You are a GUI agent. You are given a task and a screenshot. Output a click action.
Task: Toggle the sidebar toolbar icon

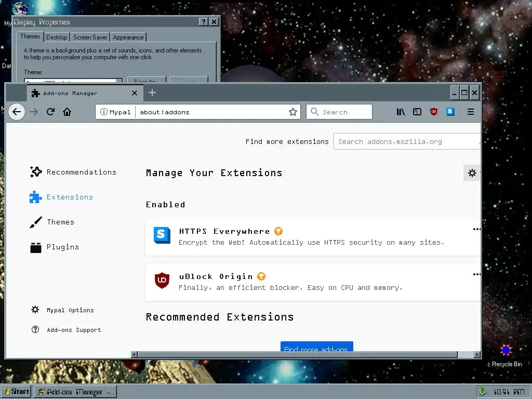click(417, 112)
